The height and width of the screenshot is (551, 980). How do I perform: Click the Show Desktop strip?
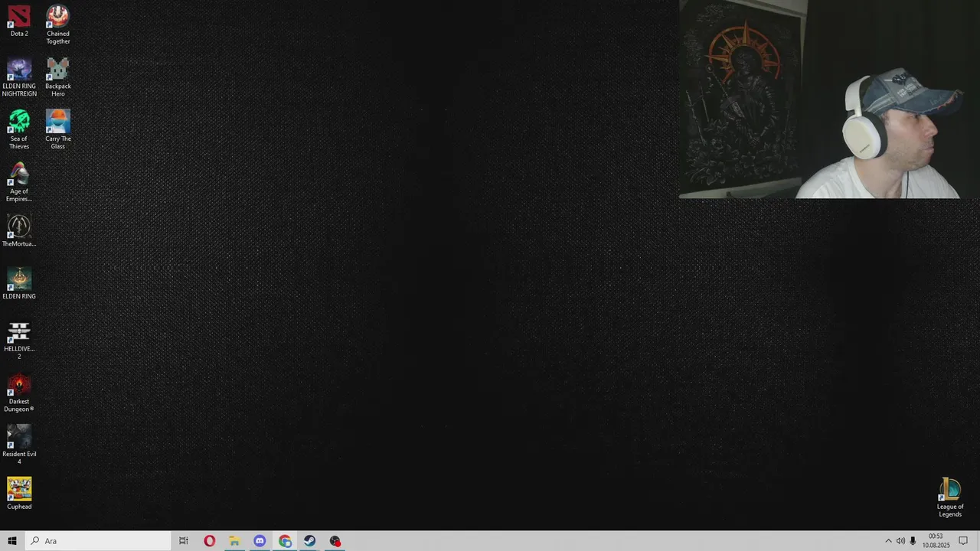[978, 541]
